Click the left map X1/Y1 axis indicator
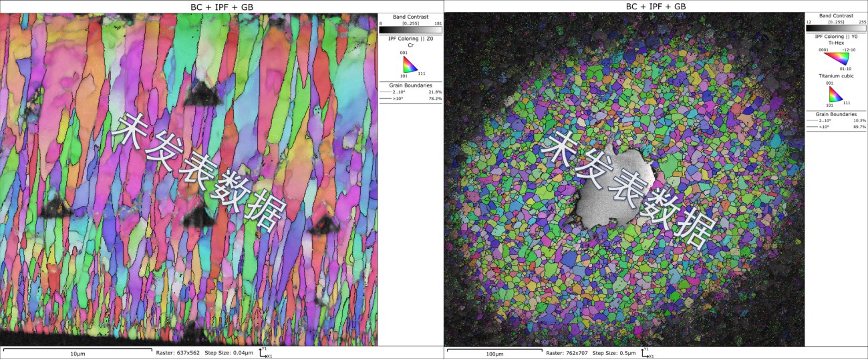868x359 pixels. click(x=264, y=352)
